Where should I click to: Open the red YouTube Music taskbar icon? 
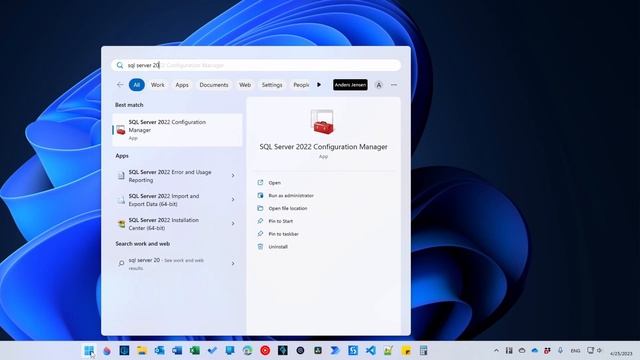tap(265, 350)
